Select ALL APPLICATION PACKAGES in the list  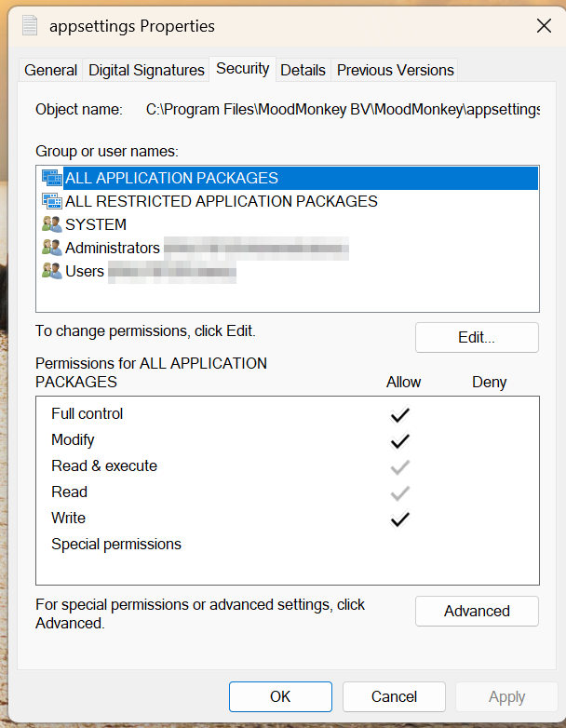pyautogui.click(x=288, y=178)
